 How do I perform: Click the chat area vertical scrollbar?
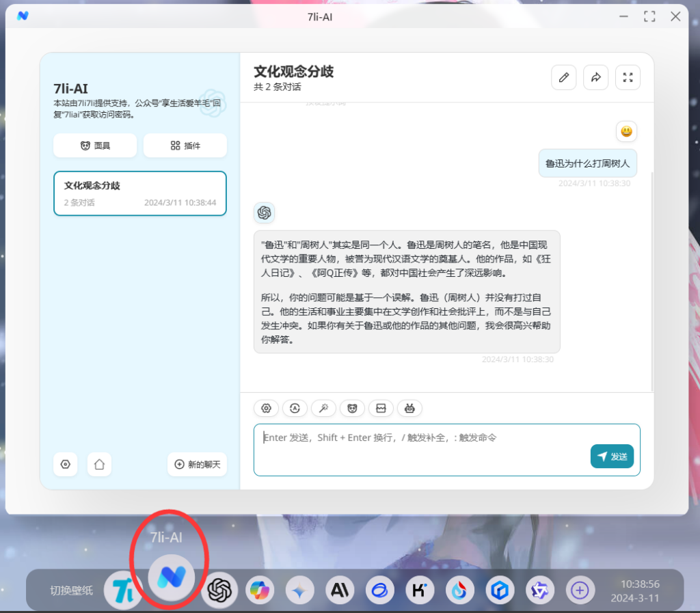pos(651,281)
